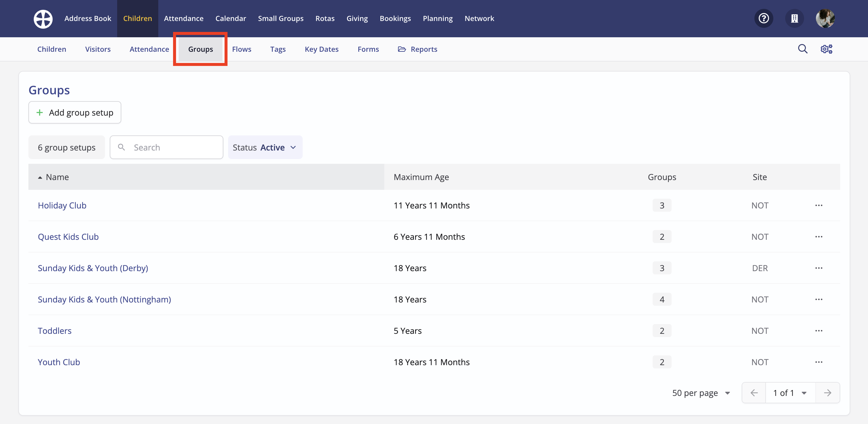868x424 pixels.
Task: Switch to the Flows tab
Action: pyautogui.click(x=242, y=49)
